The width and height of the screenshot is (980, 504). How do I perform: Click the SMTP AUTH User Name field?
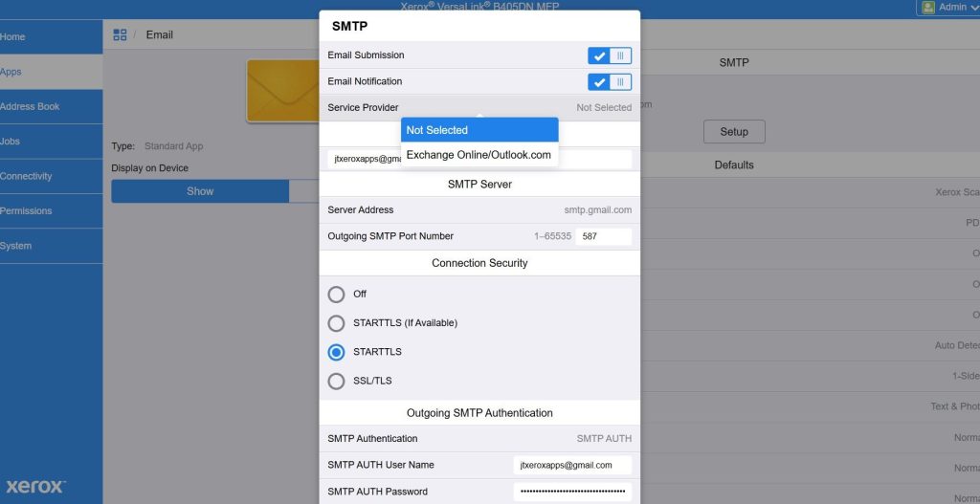572,466
